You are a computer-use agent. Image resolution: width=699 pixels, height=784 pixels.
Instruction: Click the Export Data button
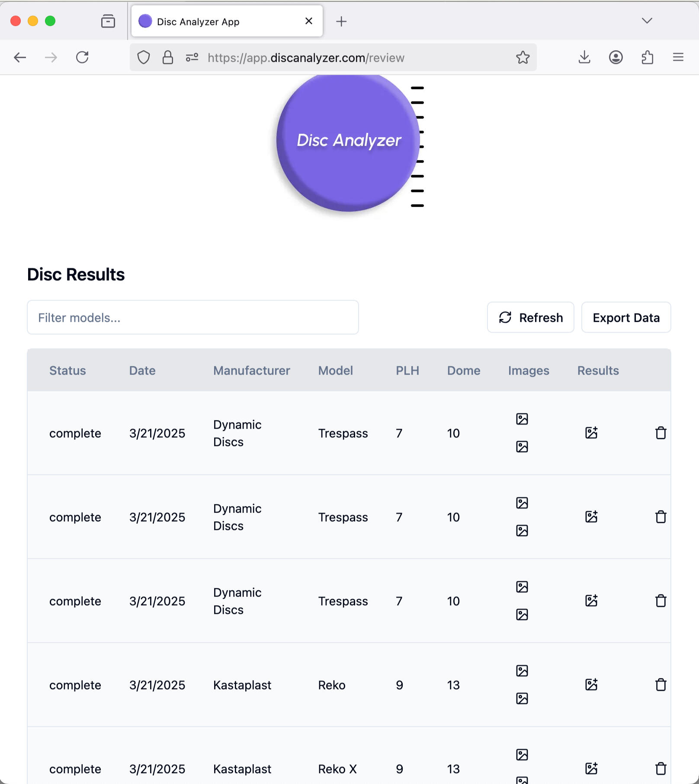click(626, 317)
